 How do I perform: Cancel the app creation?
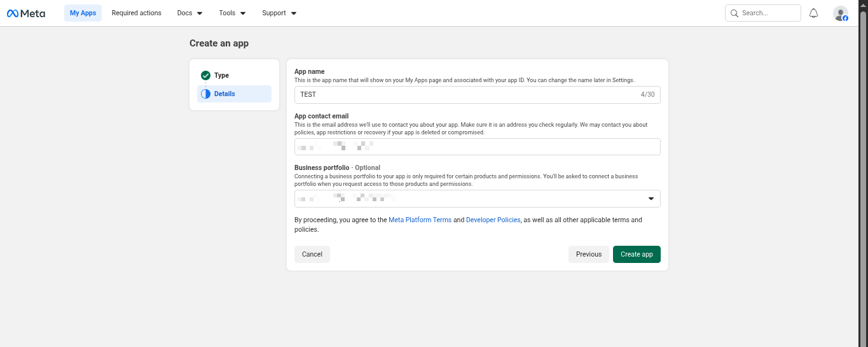(x=312, y=254)
